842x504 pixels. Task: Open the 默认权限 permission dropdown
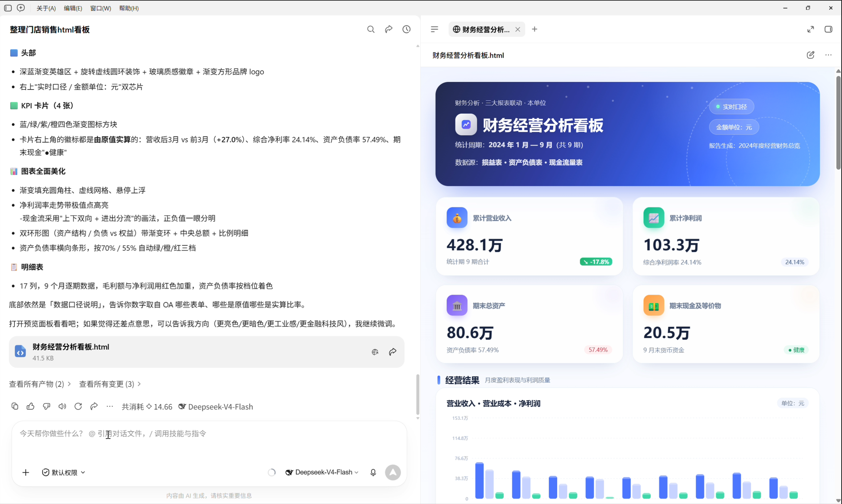coord(63,472)
